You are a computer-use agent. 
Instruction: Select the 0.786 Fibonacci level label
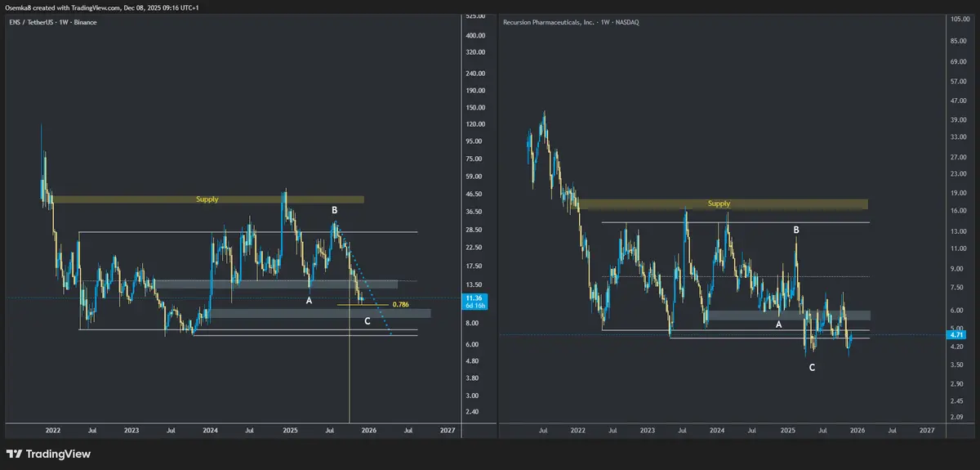coord(400,305)
